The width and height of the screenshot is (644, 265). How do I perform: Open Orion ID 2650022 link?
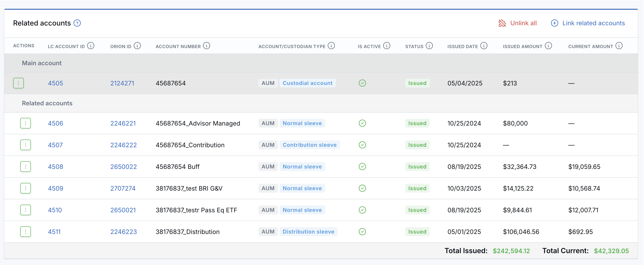[124, 167]
